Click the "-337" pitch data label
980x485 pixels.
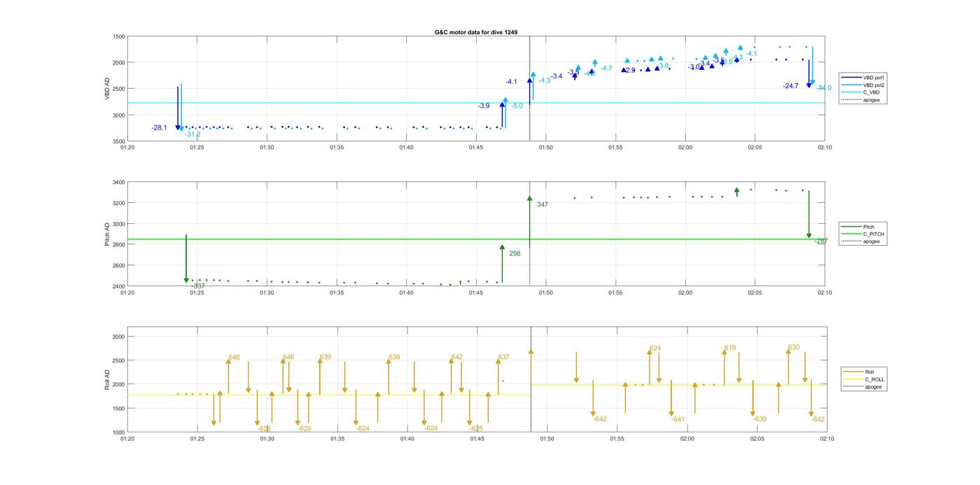(198, 286)
